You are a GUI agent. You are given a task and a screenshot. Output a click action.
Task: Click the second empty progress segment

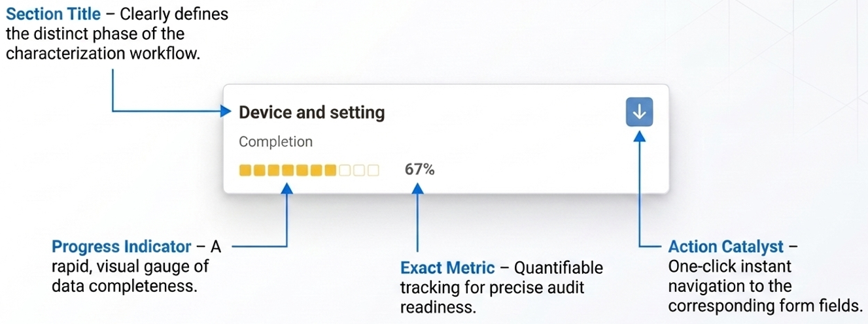click(359, 170)
